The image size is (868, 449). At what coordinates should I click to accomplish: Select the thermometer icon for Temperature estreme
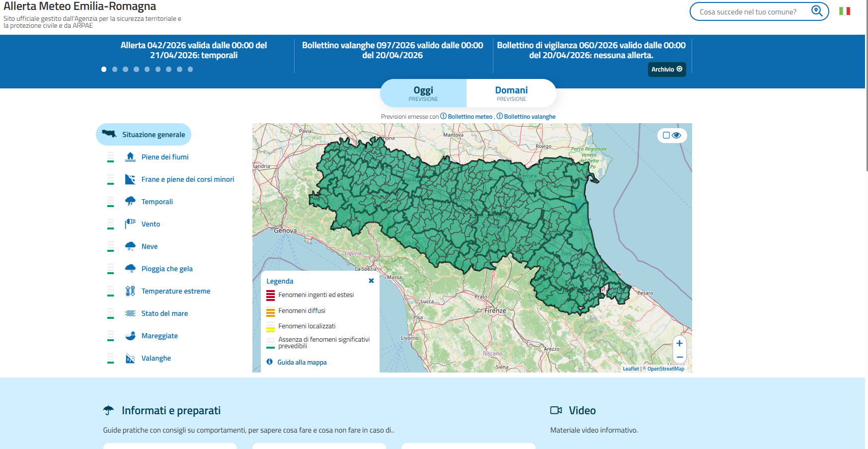point(130,291)
